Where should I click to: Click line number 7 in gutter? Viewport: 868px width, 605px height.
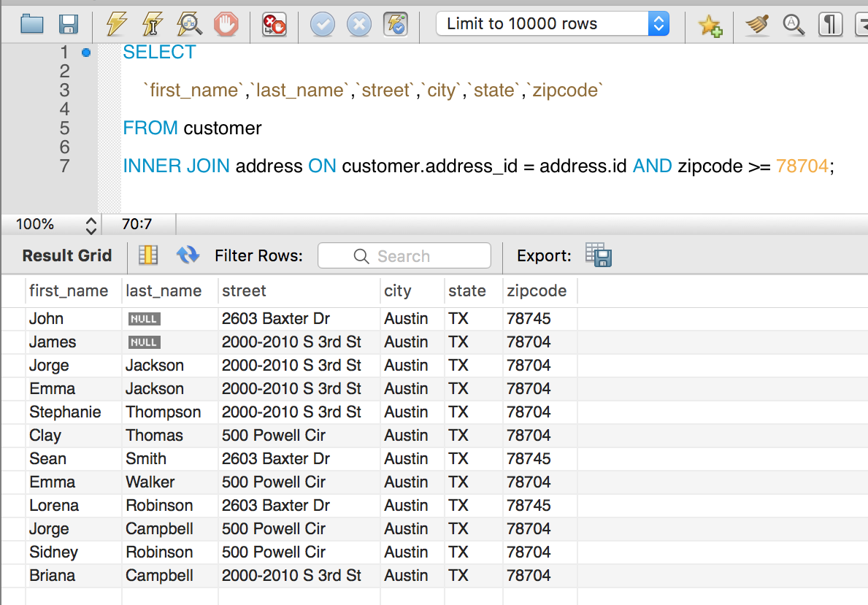tap(64, 166)
